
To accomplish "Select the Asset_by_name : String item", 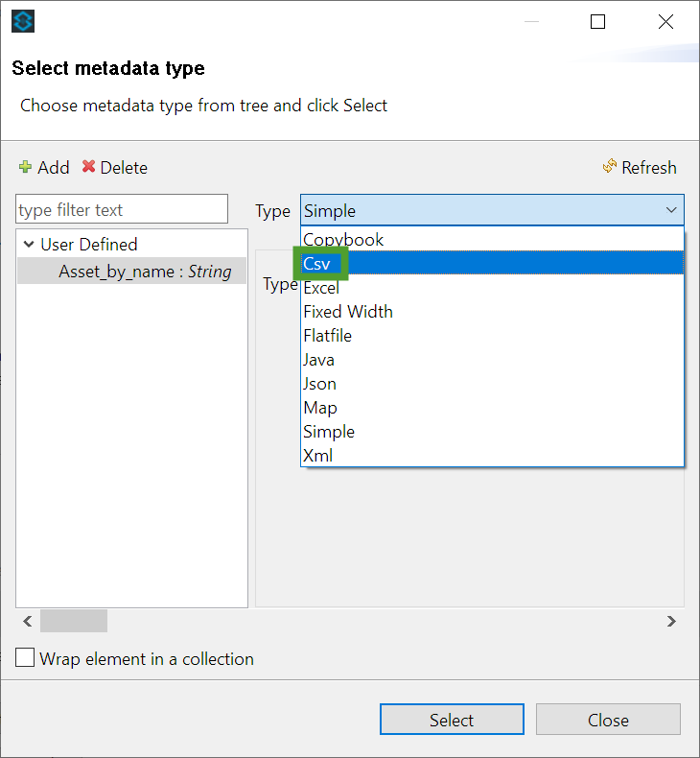I will pos(132,272).
